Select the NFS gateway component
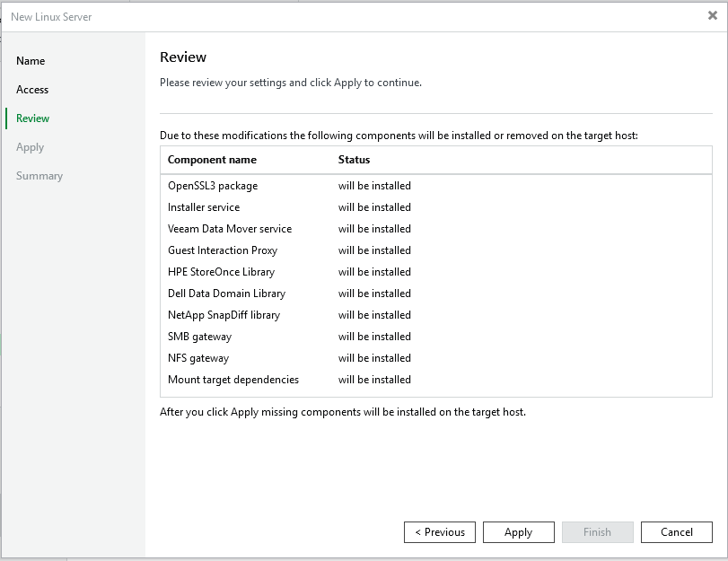The height and width of the screenshot is (561, 728). pos(198,358)
